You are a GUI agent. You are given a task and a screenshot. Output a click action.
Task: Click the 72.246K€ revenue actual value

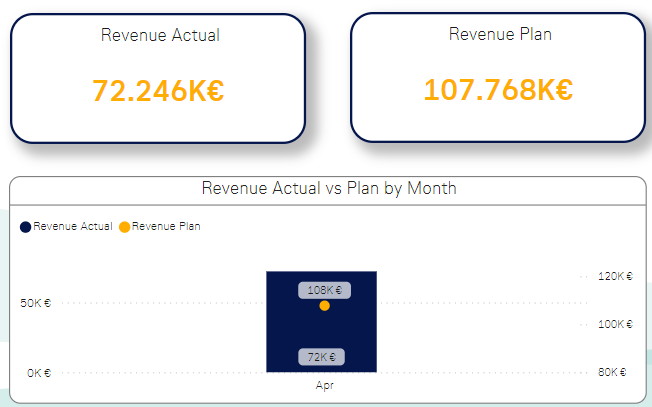(x=158, y=91)
